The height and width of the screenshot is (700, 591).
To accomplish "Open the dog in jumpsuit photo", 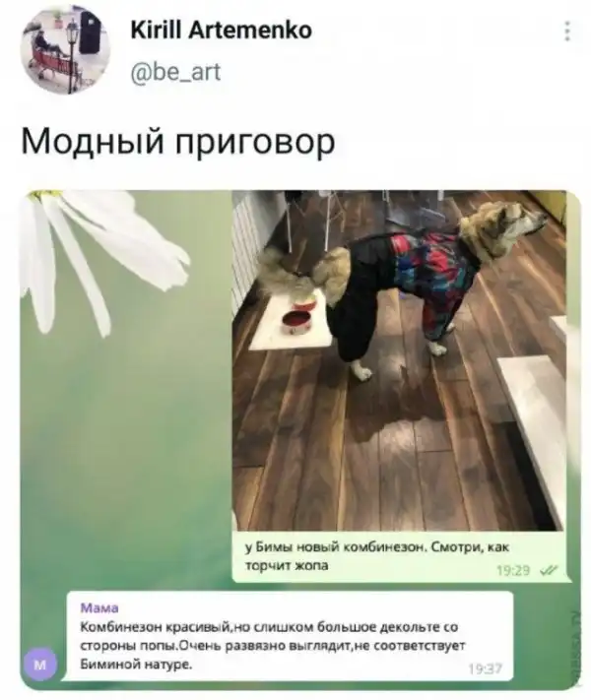I will pyautogui.click(x=399, y=360).
